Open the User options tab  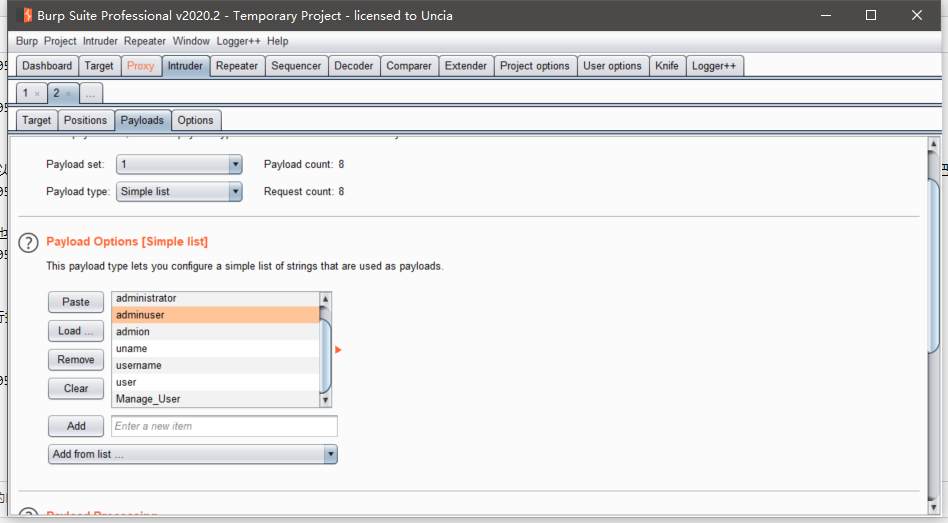click(x=612, y=66)
